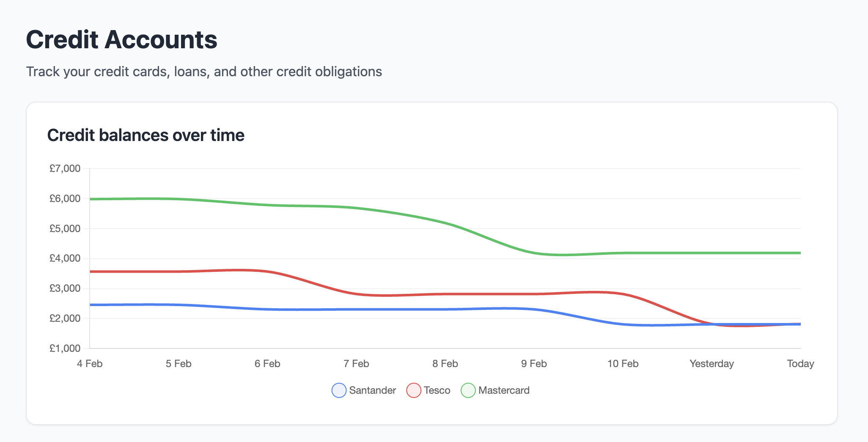The width and height of the screenshot is (868, 442).
Task: Click the '4 Feb' x-axis label
Action: click(90, 364)
